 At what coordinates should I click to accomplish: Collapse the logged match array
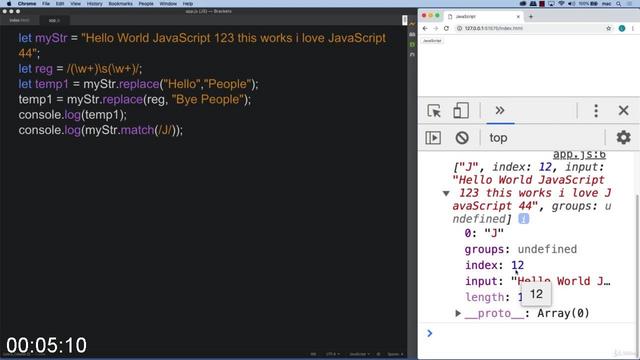pos(446,193)
